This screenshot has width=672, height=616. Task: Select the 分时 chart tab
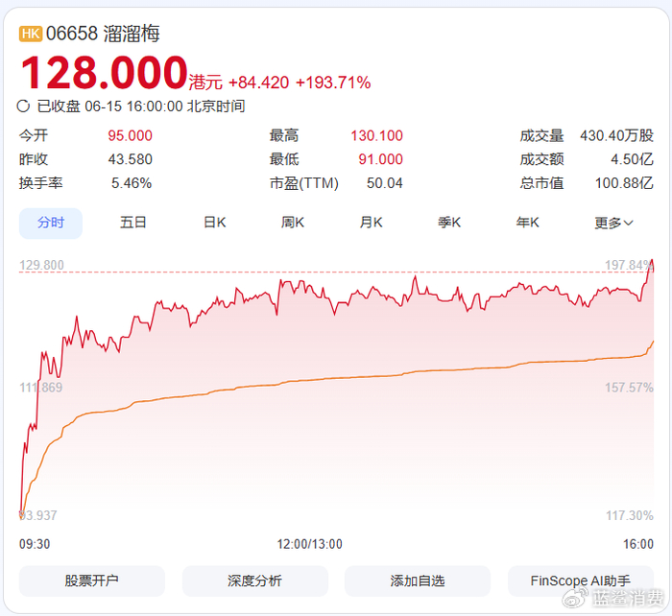[51, 224]
